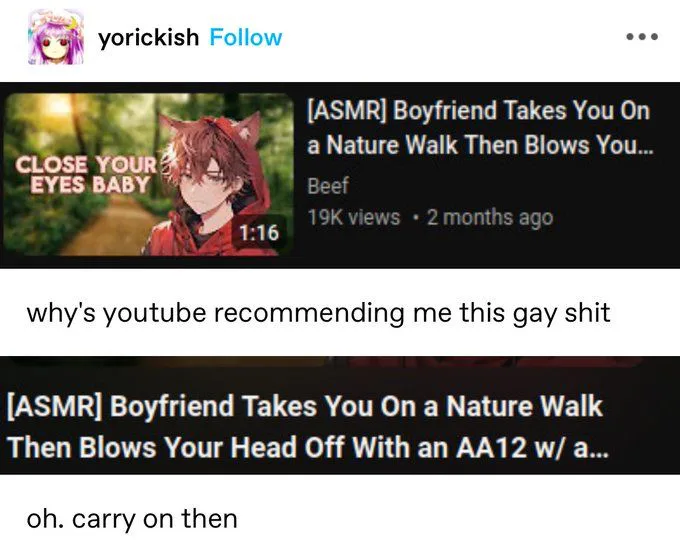Click the 'why's youtube recommending' caption
The image size is (680, 555).
tap(318, 314)
